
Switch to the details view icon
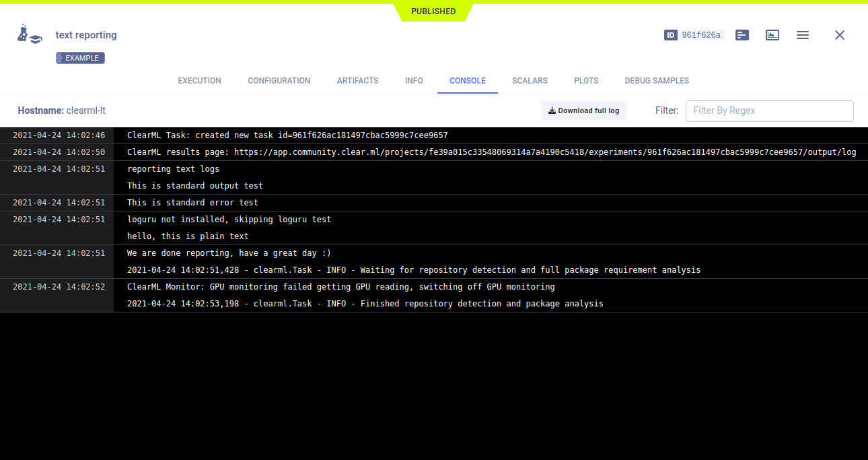coord(742,35)
